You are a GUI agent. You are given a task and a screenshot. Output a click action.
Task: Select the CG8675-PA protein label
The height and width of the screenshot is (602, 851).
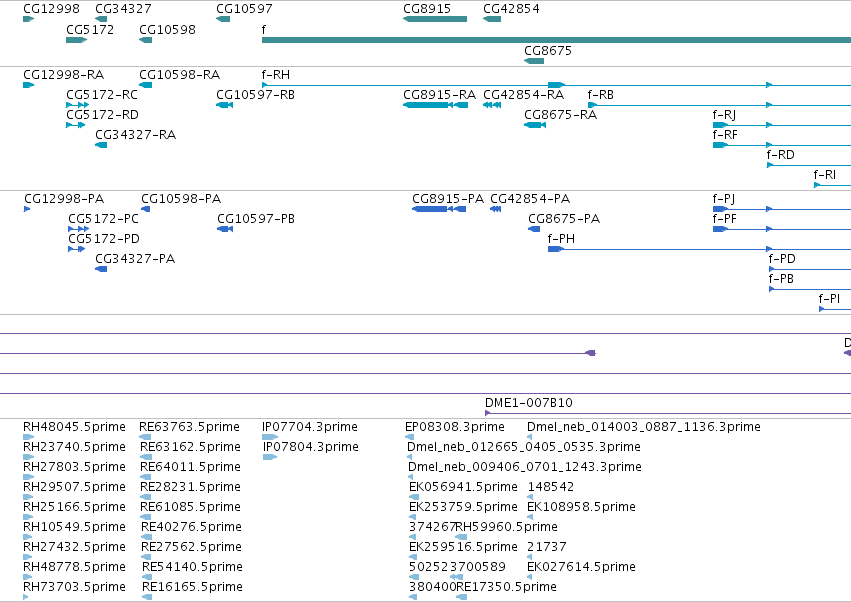pos(564,219)
